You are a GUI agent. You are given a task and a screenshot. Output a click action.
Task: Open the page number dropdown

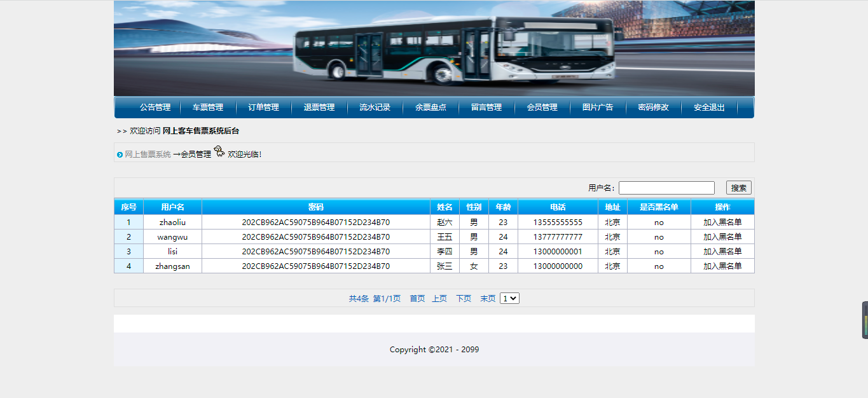coord(509,298)
